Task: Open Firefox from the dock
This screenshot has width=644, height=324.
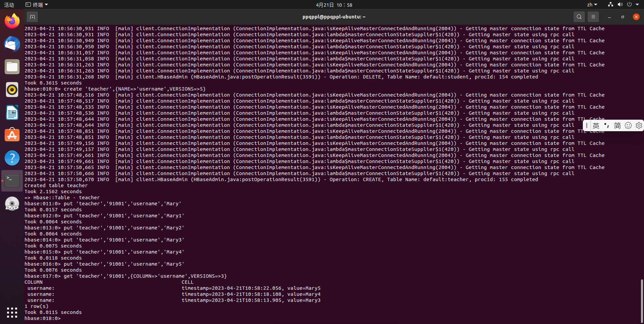Action: [12, 21]
